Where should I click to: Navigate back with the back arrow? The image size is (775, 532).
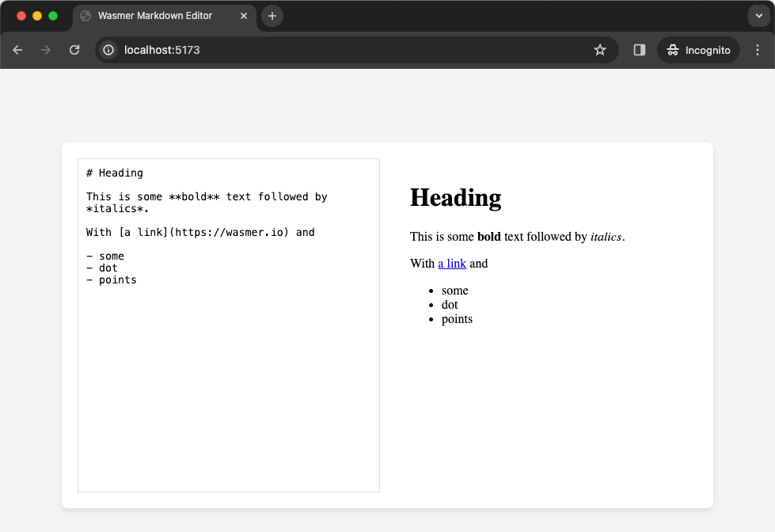(x=17, y=49)
